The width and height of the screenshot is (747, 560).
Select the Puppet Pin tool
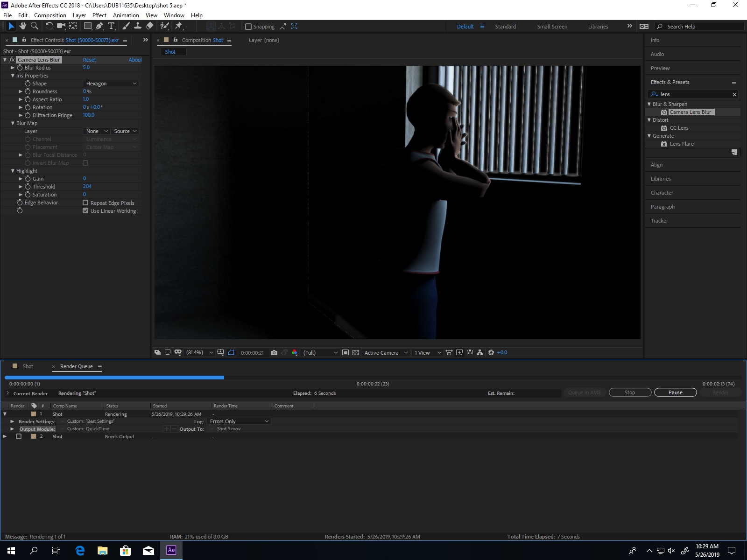click(179, 26)
